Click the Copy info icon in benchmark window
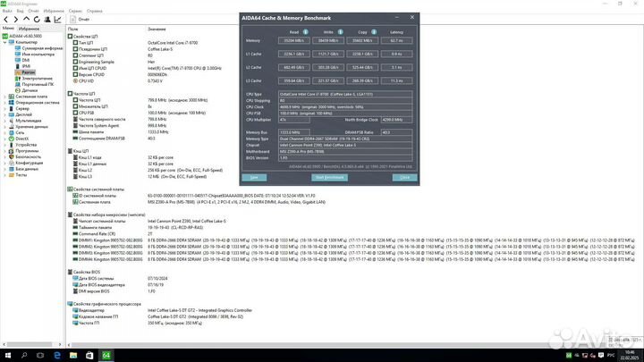644x362 pixels. pos(374,32)
